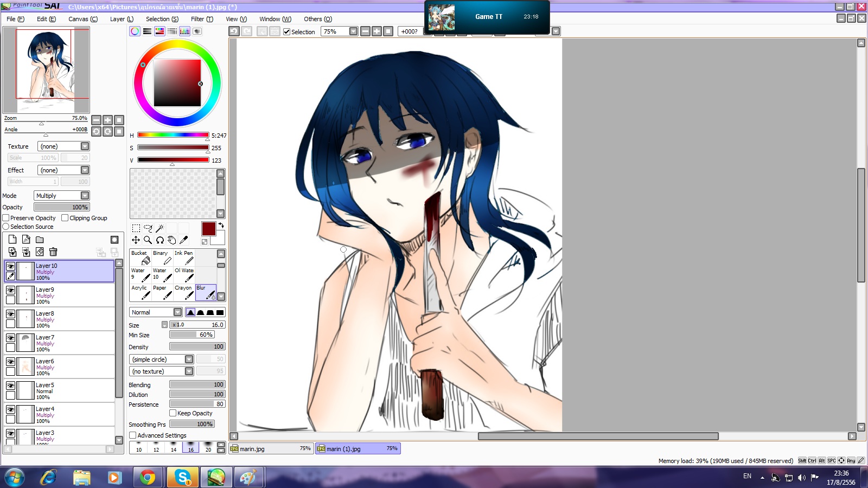Screen dimensions: 868x488
Task: Click the dark red foreground color swatch
Action: pos(208,228)
